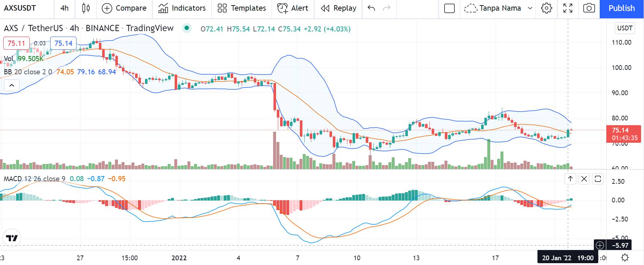Screen dimensions: 644x265
Task: Click the +2.92 (+4.03%) change value
Action: click(327, 29)
